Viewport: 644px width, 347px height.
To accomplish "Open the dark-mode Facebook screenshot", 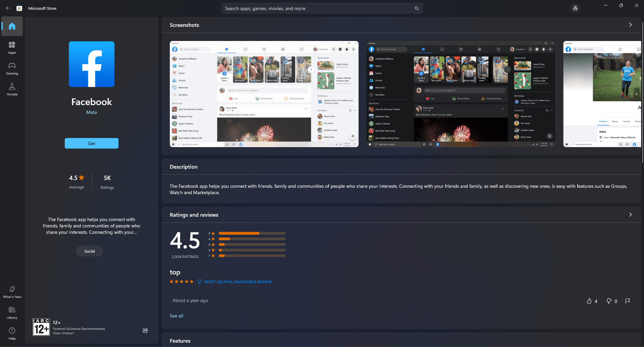I will [x=461, y=94].
